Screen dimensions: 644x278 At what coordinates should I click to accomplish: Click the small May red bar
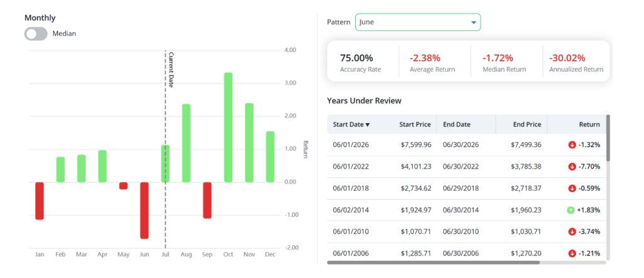(x=123, y=186)
